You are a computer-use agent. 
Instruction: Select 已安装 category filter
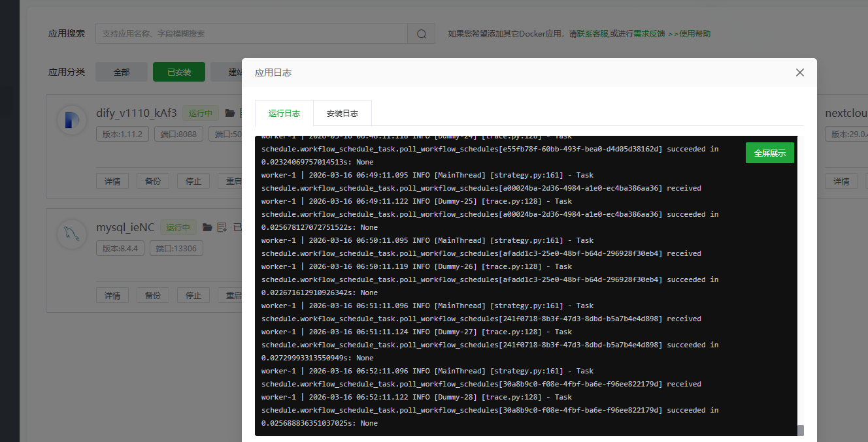click(x=179, y=72)
